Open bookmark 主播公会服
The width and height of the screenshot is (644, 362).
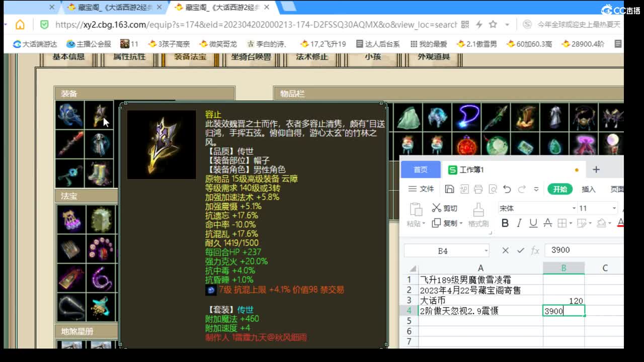point(89,44)
